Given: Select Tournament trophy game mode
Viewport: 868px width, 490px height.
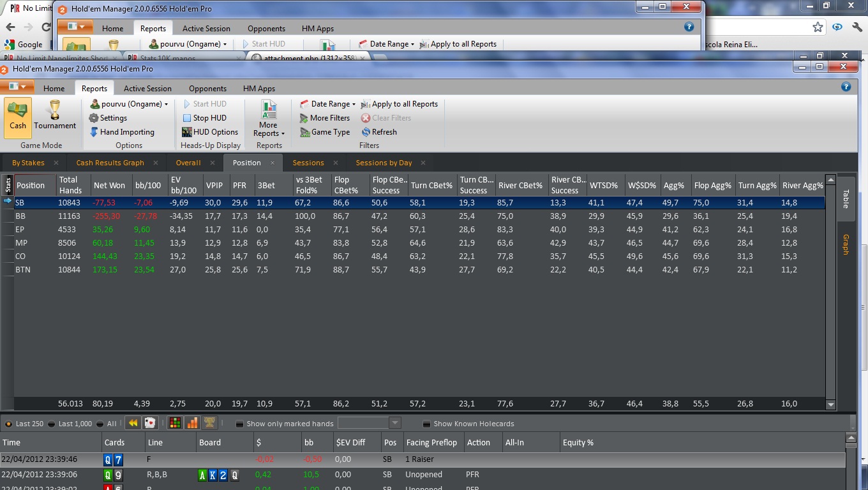Looking at the screenshot, I should point(55,115).
